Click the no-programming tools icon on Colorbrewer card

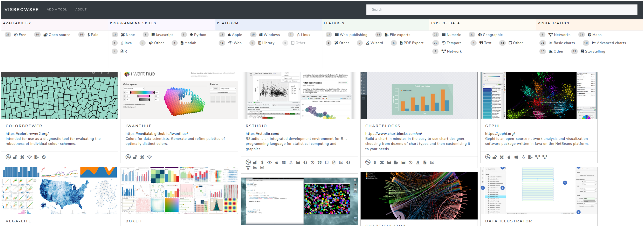[x=22, y=157]
